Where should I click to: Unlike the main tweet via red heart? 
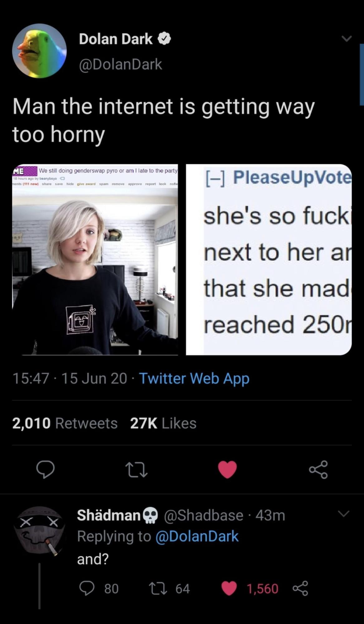coord(227,469)
